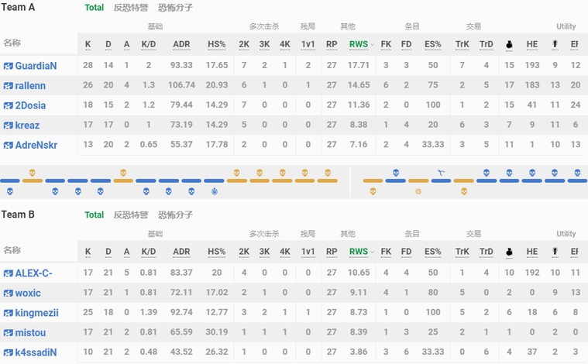Open woxic's player page
Screen dimensions: 588x364
point(28,293)
